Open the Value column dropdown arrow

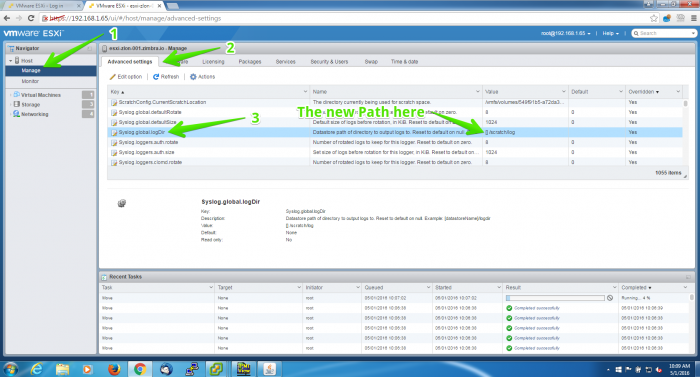click(564, 92)
